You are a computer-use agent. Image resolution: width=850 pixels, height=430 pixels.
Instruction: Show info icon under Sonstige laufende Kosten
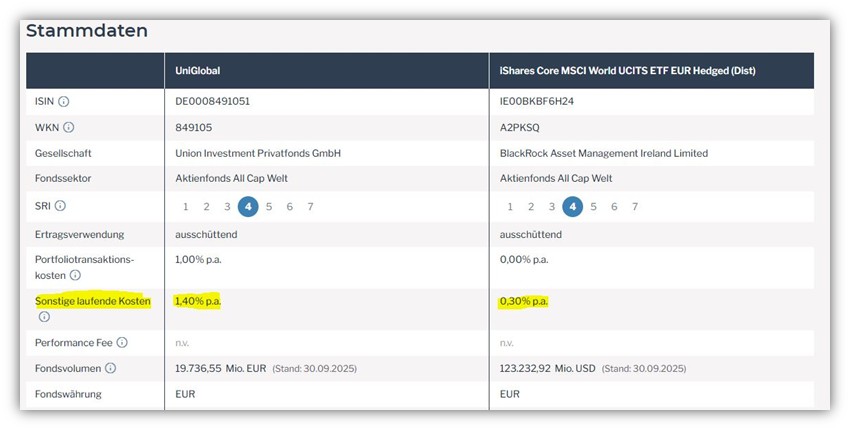coord(44,317)
